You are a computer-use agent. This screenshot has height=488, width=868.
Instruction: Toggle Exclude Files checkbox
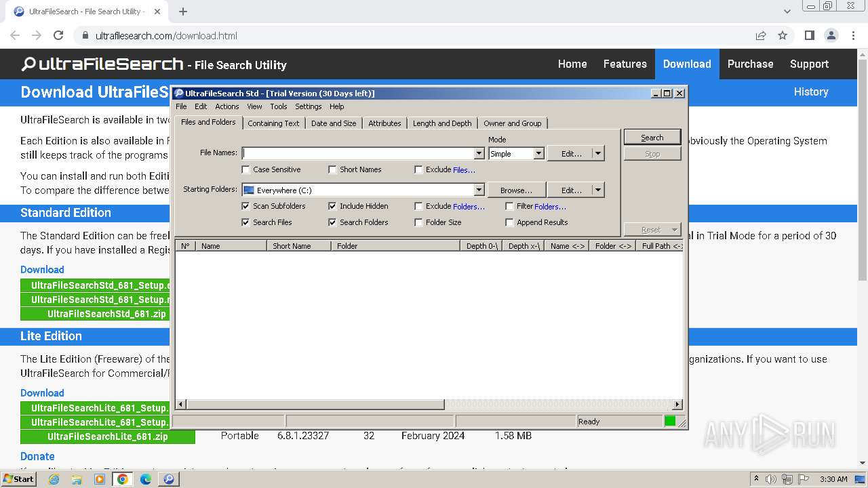coord(418,169)
